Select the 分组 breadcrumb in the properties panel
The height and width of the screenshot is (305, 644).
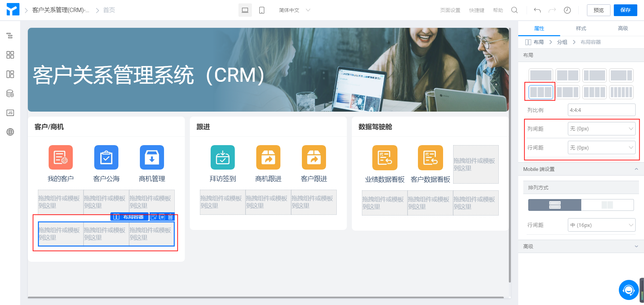coord(562,42)
